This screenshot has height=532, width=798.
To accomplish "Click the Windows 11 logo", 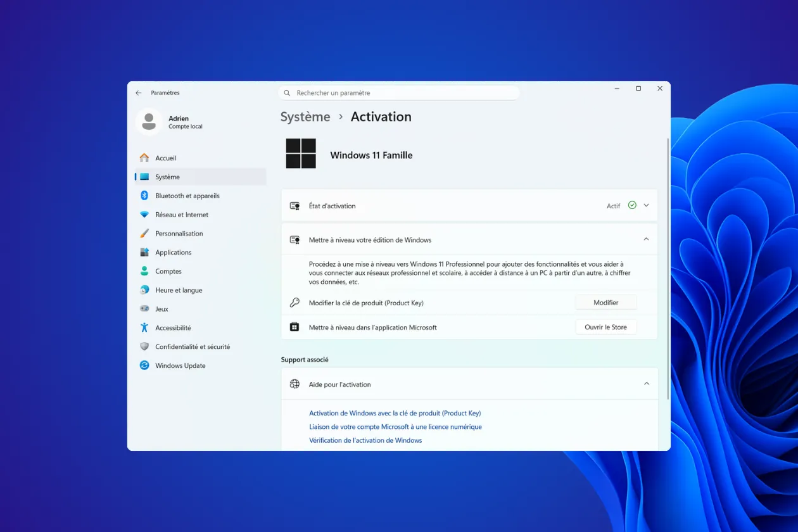I will 301,154.
